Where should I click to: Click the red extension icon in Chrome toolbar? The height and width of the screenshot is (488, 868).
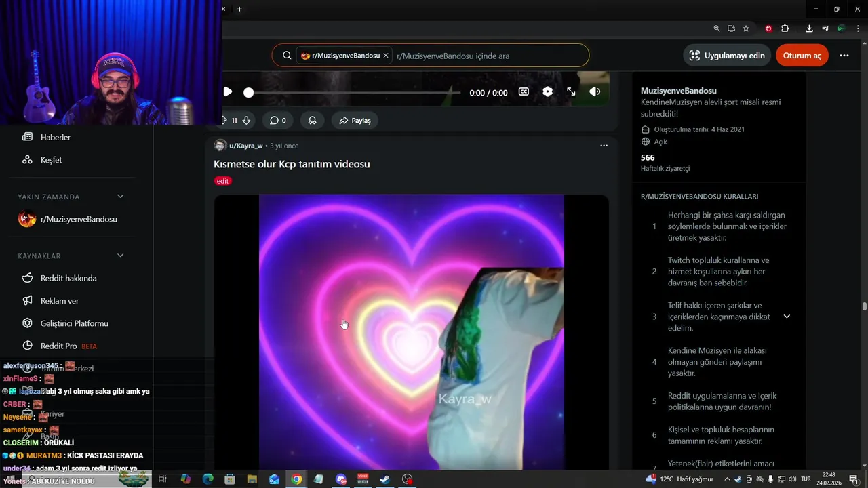pyautogui.click(x=768, y=28)
